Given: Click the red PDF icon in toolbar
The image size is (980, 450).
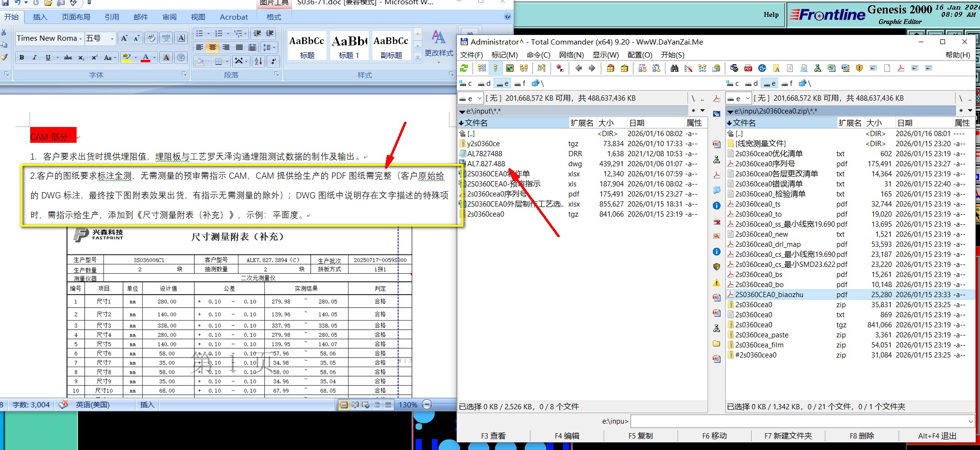Looking at the screenshot, I should pyautogui.click(x=748, y=68).
